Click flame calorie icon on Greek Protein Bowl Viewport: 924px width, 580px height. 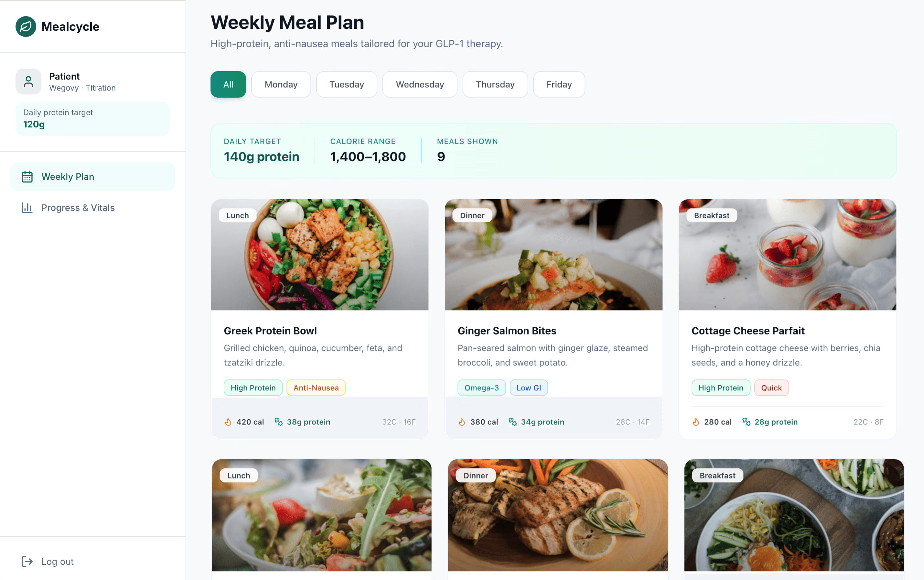click(x=228, y=422)
